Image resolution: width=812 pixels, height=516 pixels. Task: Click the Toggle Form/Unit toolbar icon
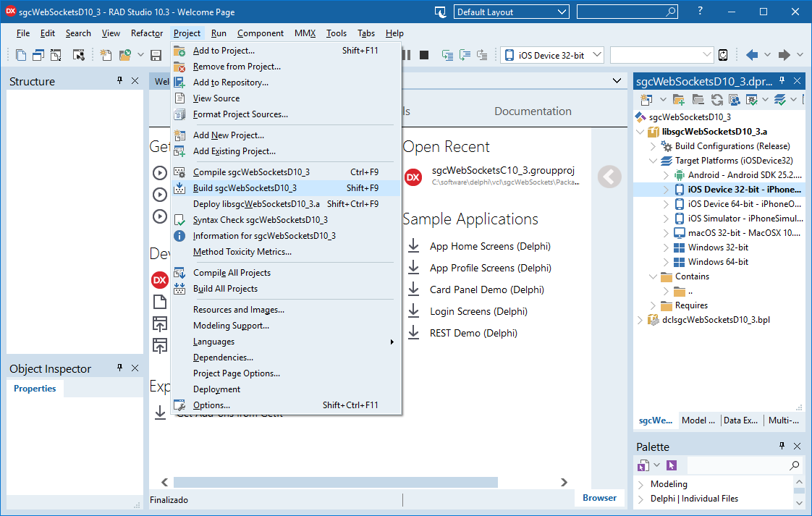(x=56, y=55)
